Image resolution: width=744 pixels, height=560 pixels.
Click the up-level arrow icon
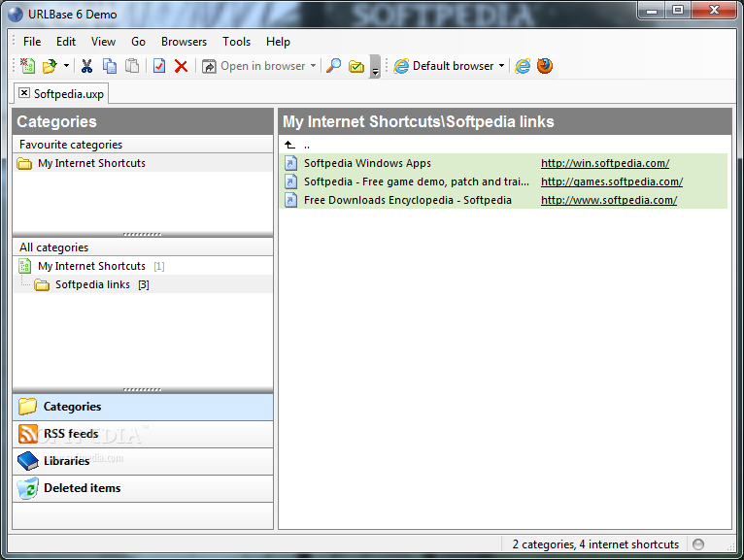pos(289,145)
